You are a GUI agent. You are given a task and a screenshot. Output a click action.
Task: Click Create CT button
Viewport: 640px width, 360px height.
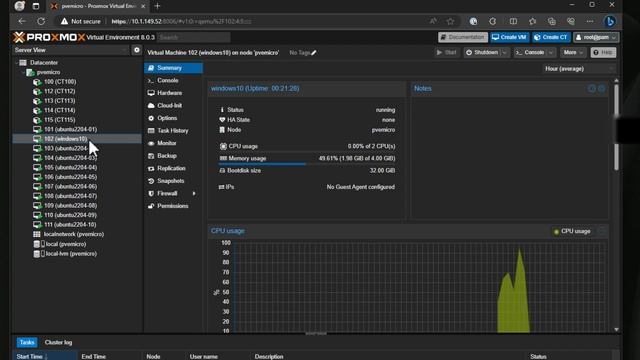[551, 37]
